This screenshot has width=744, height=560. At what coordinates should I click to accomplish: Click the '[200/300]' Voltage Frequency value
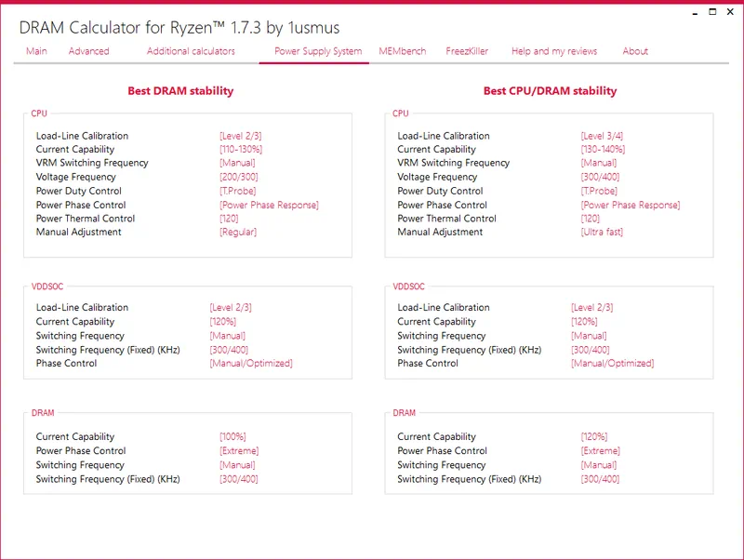point(239,177)
